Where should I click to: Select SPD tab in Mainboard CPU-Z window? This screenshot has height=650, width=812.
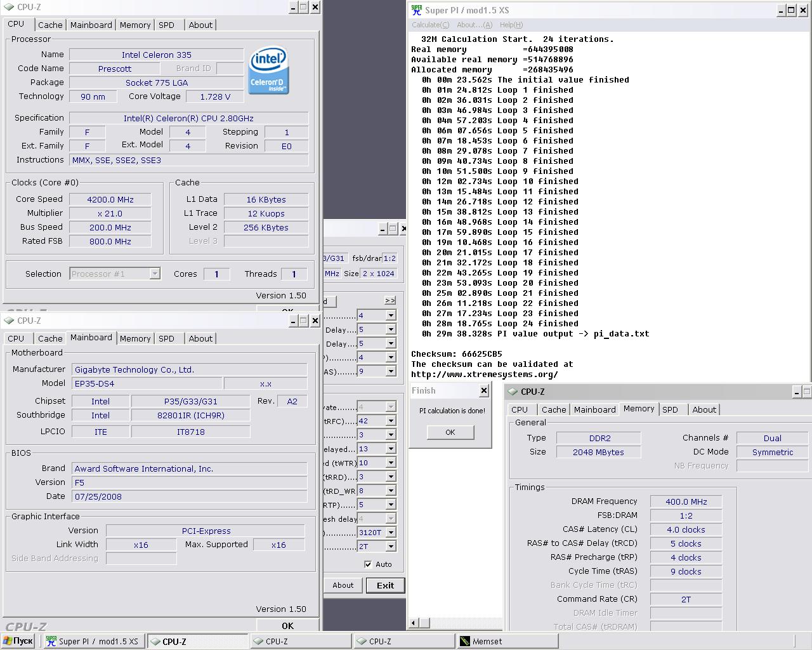[166, 338]
